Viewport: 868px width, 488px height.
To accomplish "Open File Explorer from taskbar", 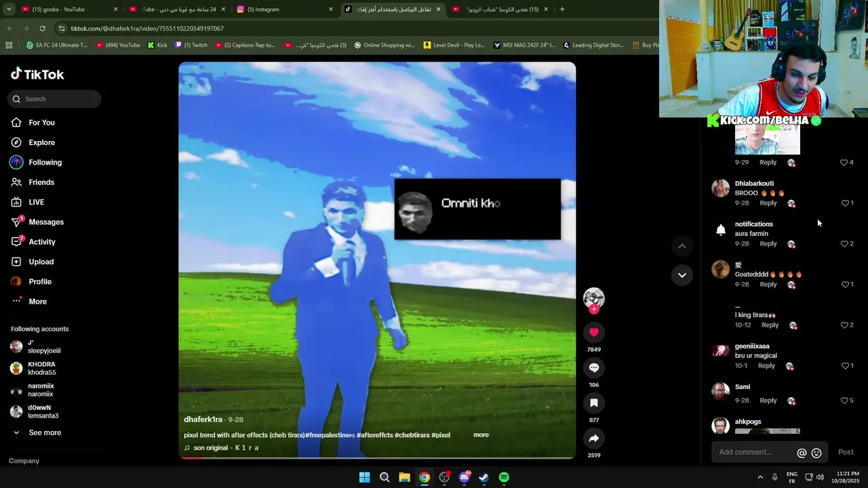I will click(404, 477).
